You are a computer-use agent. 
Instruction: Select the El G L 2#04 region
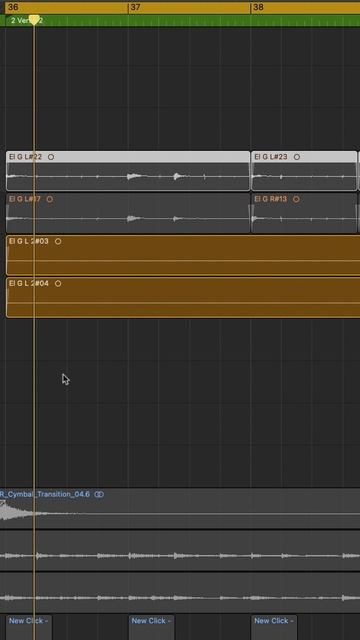pos(183,298)
